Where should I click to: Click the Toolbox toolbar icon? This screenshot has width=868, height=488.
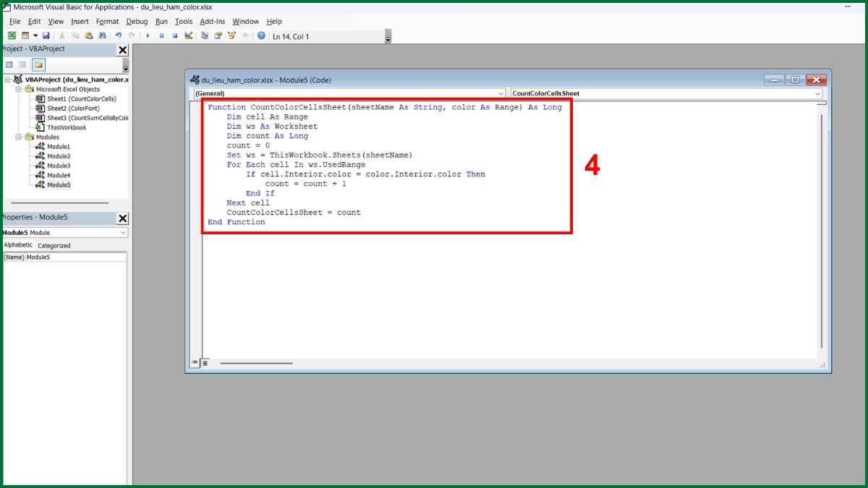click(x=245, y=35)
